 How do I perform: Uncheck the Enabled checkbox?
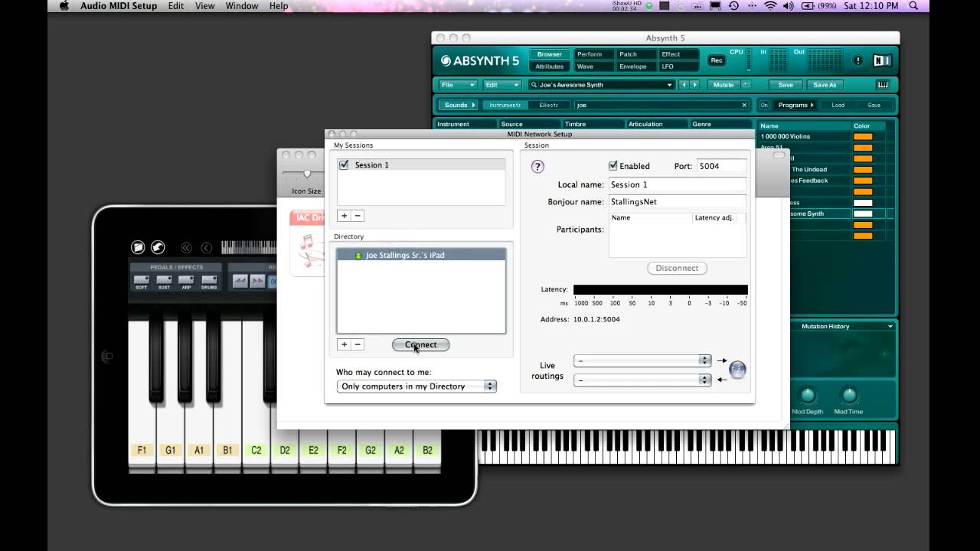coord(613,165)
